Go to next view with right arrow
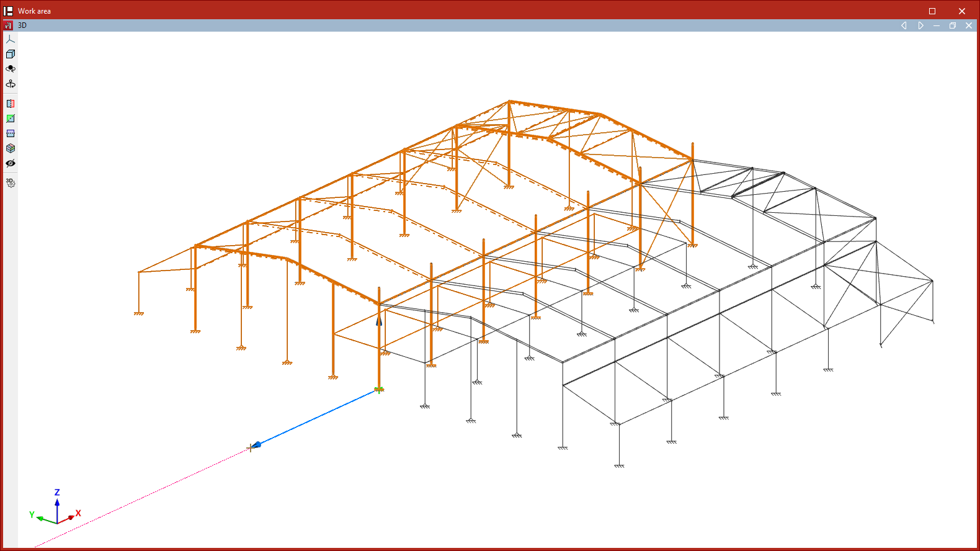 click(x=920, y=25)
